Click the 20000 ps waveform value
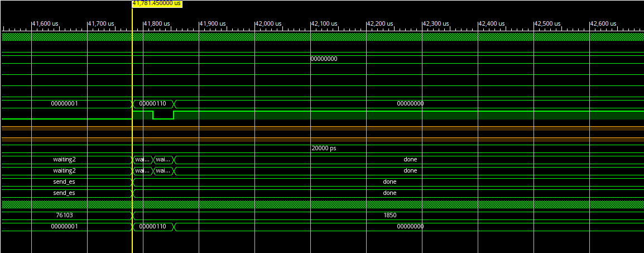 coord(324,149)
